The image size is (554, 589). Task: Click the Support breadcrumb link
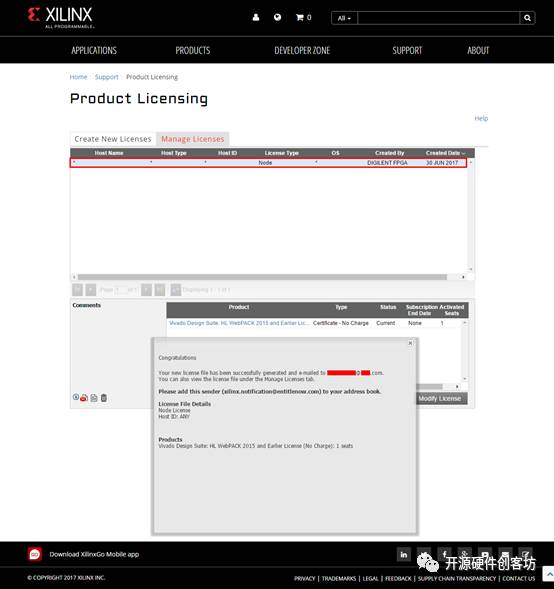[x=106, y=77]
